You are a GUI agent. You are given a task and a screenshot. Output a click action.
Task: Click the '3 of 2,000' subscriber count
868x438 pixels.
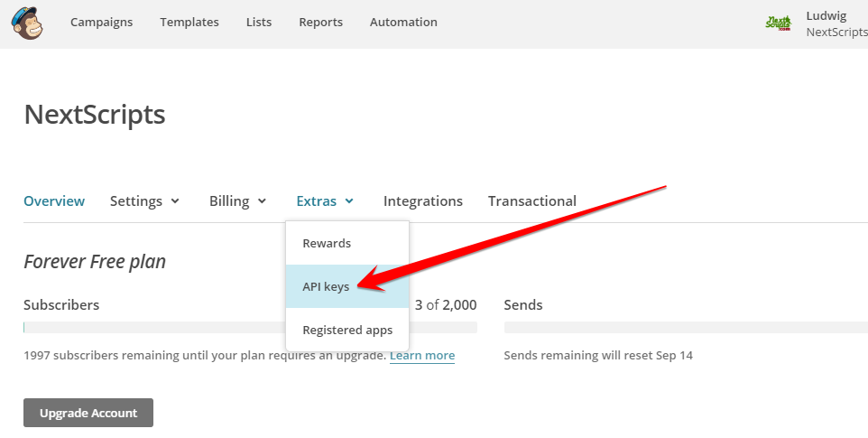446,304
